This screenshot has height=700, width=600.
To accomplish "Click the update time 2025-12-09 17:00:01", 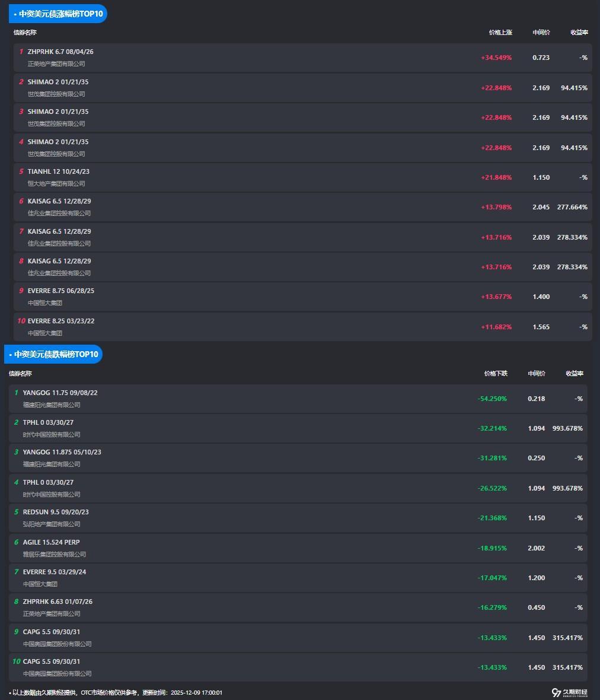I will pyautogui.click(x=196, y=692).
